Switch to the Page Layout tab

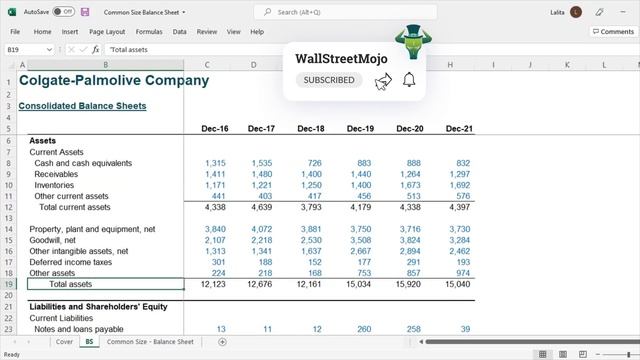click(x=107, y=31)
